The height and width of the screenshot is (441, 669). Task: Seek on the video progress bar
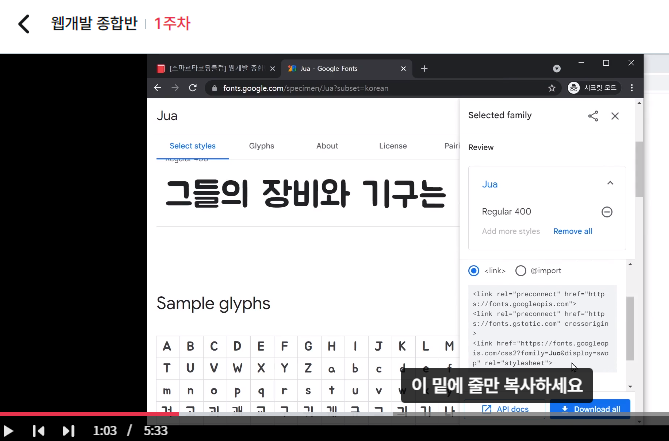[x=334, y=414]
